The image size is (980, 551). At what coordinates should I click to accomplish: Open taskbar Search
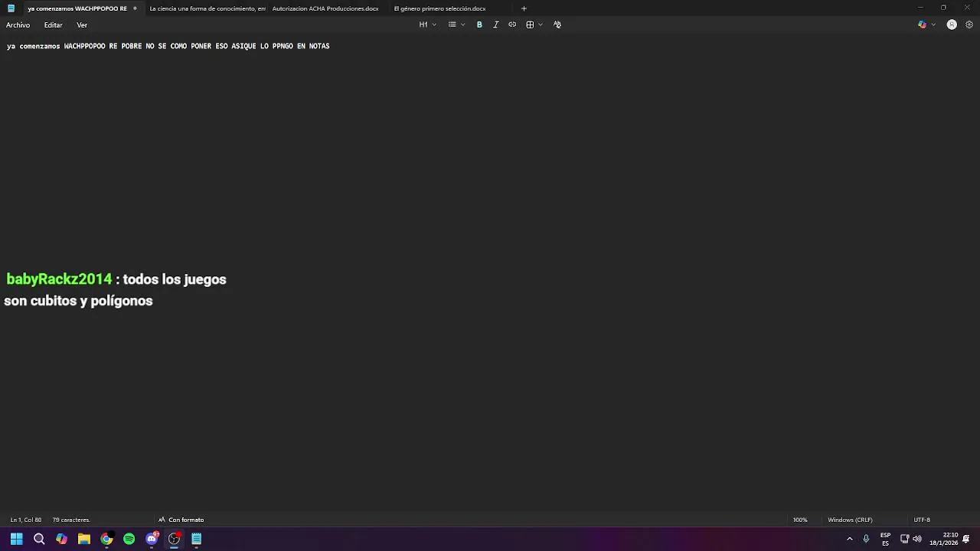point(39,539)
